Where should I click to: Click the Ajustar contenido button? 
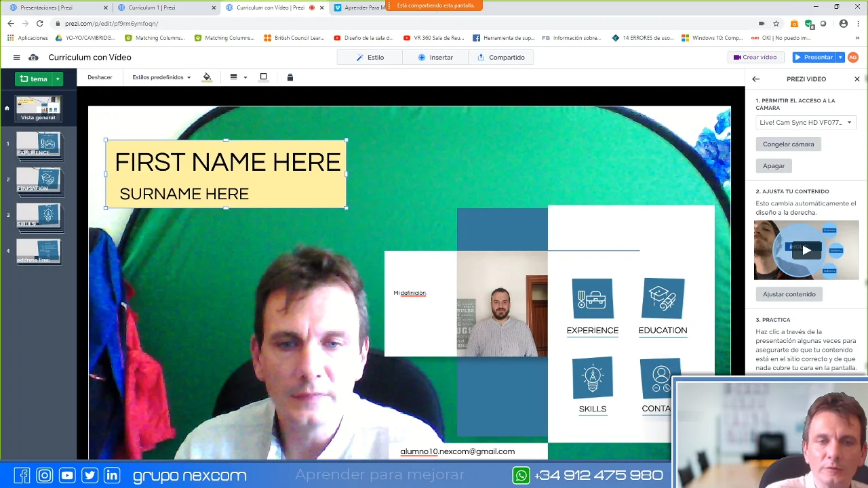789,294
